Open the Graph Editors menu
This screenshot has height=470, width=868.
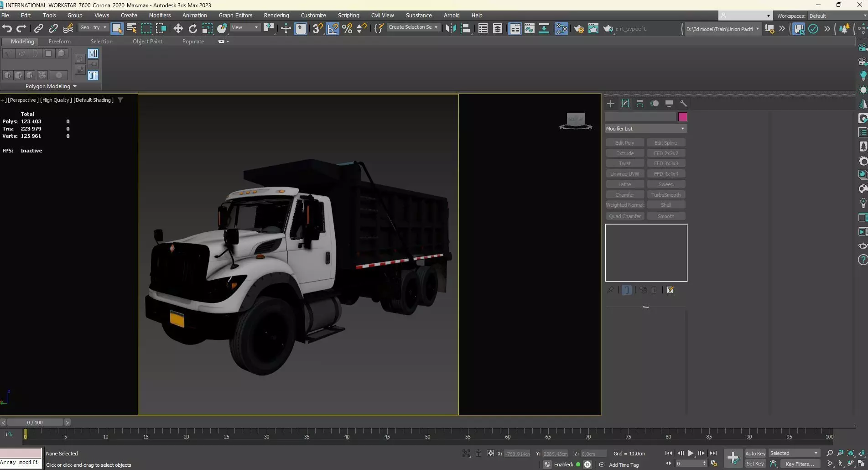[235, 16]
